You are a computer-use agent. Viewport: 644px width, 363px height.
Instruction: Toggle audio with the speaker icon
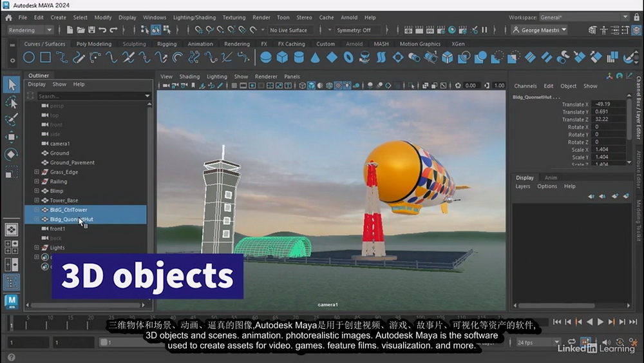[607, 342]
